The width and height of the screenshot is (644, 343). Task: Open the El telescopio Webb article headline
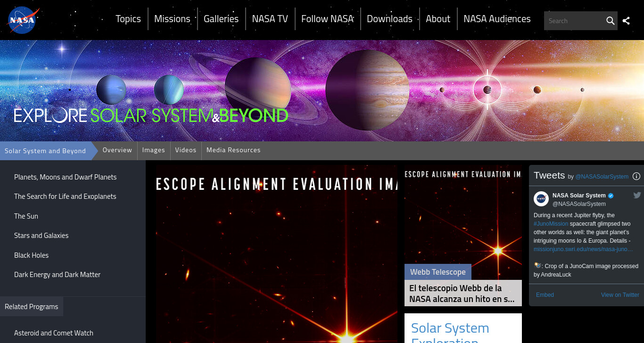click(463, 293)
